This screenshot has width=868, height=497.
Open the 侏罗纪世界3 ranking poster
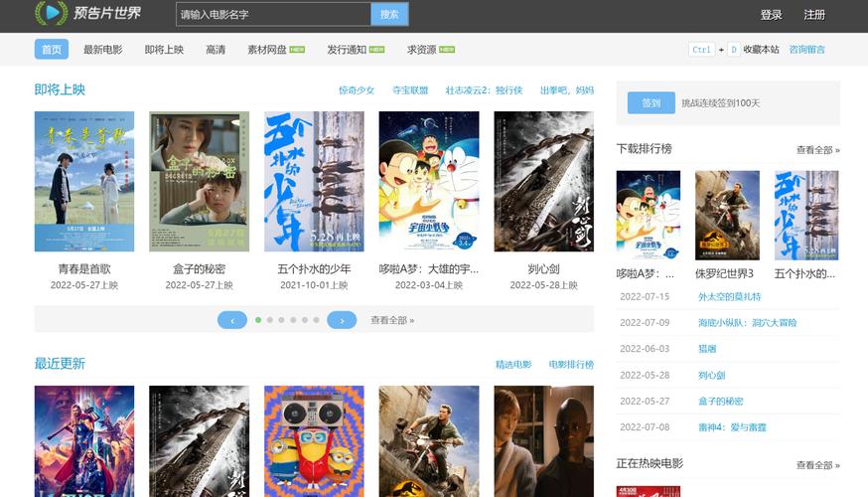point(727,216)
